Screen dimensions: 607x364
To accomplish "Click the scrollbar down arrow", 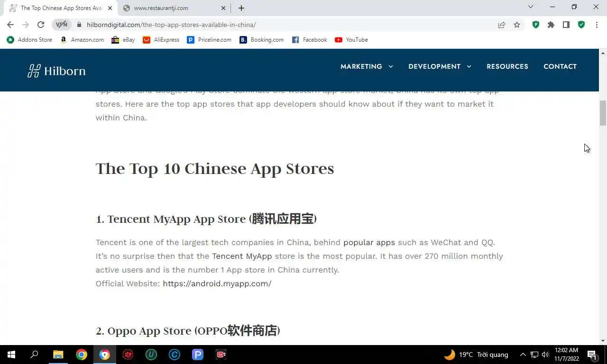I will click(x=603, y=341).
